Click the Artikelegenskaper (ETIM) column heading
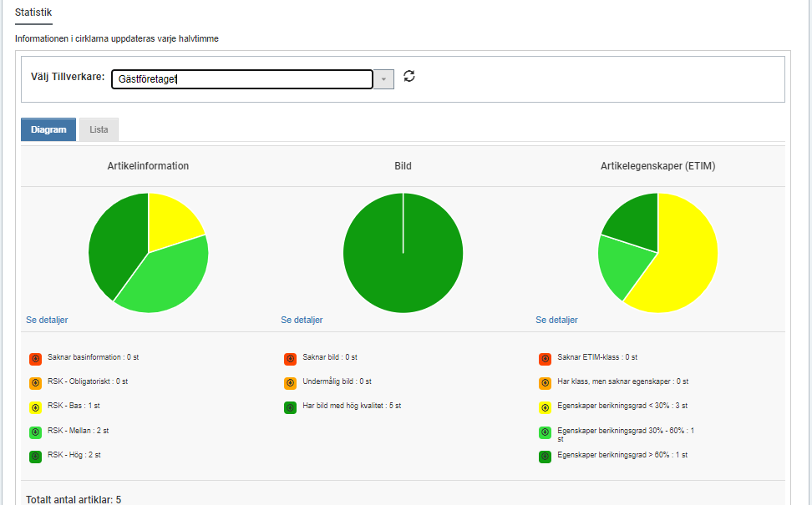Screen dimensions: 812x505 657,166
